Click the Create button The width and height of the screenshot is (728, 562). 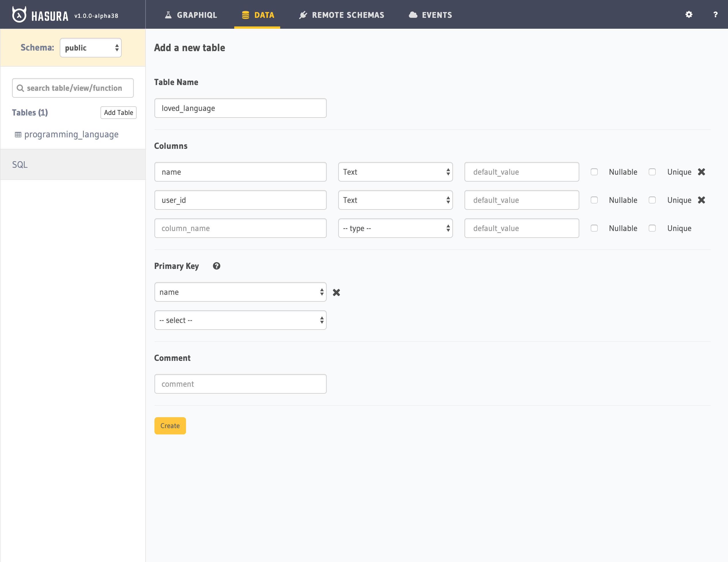coord(170,426)
